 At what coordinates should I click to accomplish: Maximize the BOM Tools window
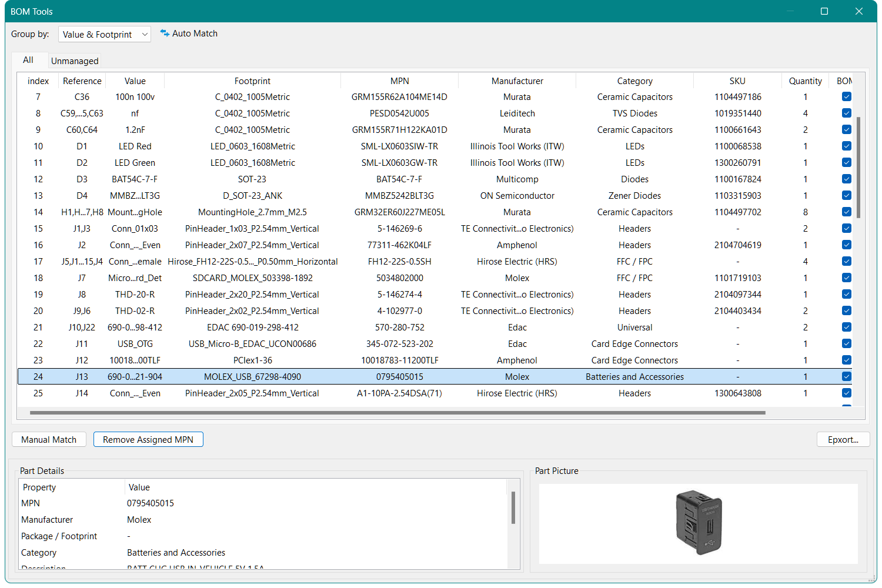824,11
